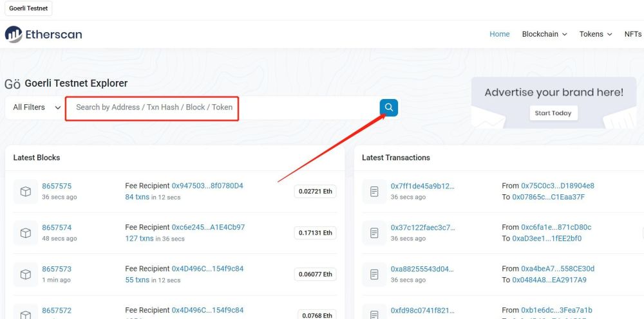Click block icon beside block 8657575
Image resolution: width=644 pixels, height=319 pixels.
pos(26,192)
